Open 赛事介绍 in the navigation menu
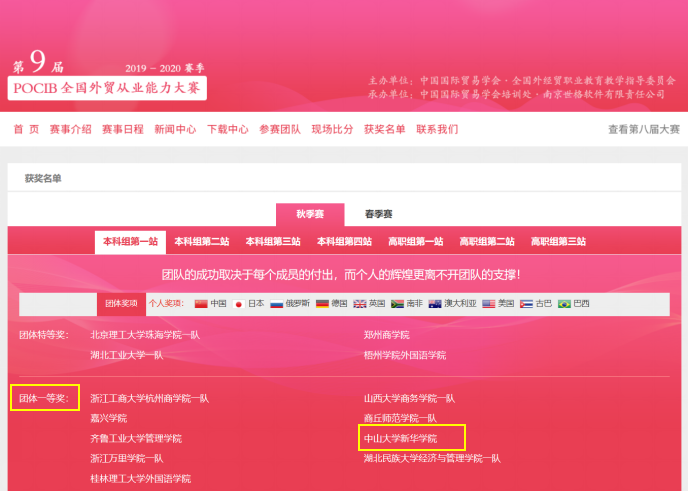This screenshot has height=491, width=689. click(x=70, y=129)
